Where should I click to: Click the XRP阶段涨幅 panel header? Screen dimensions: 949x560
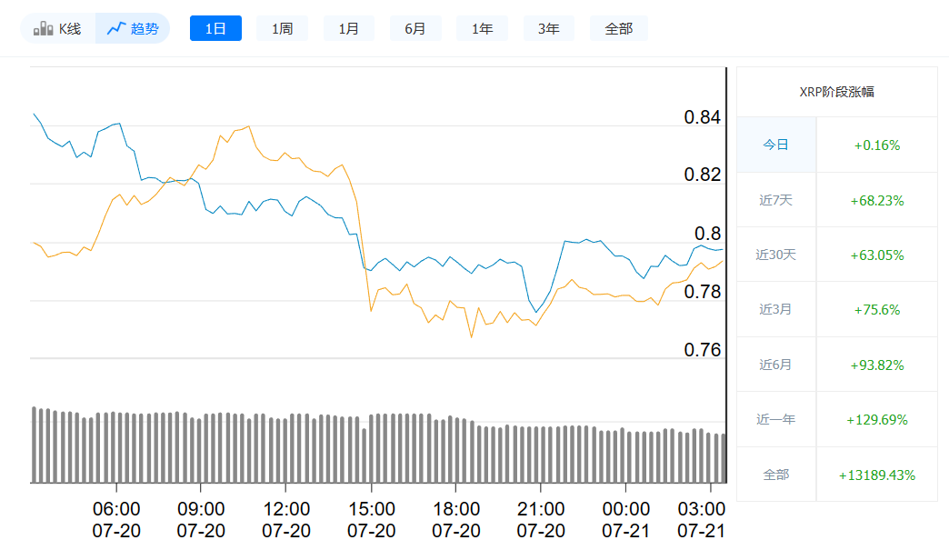pyautogui.click(x=836, y=91)
